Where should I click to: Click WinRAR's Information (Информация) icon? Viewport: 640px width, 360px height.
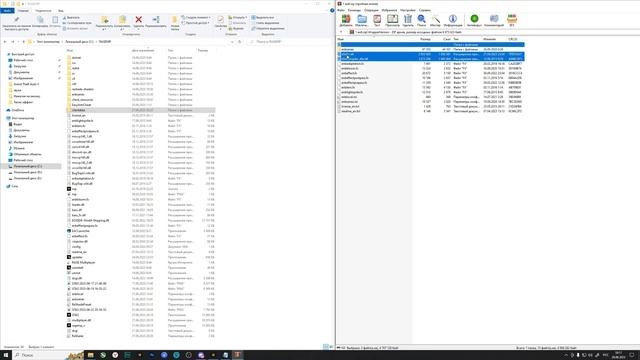tap(453, 20)
